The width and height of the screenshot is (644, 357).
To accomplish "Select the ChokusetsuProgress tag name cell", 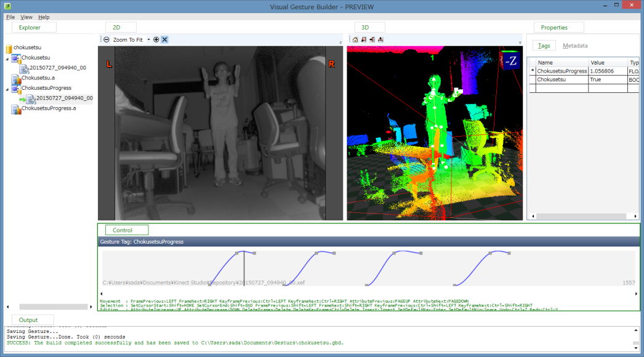I will (x=562, y=71).
